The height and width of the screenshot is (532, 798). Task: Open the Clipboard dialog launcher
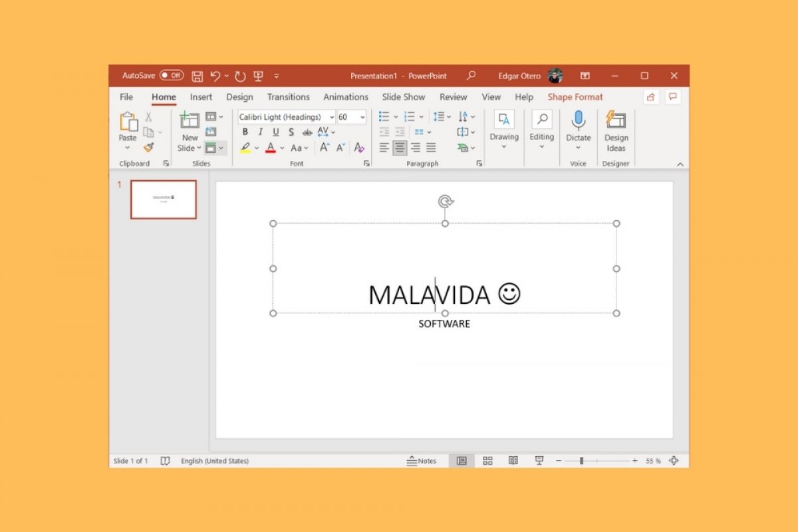tap(166, 164)
